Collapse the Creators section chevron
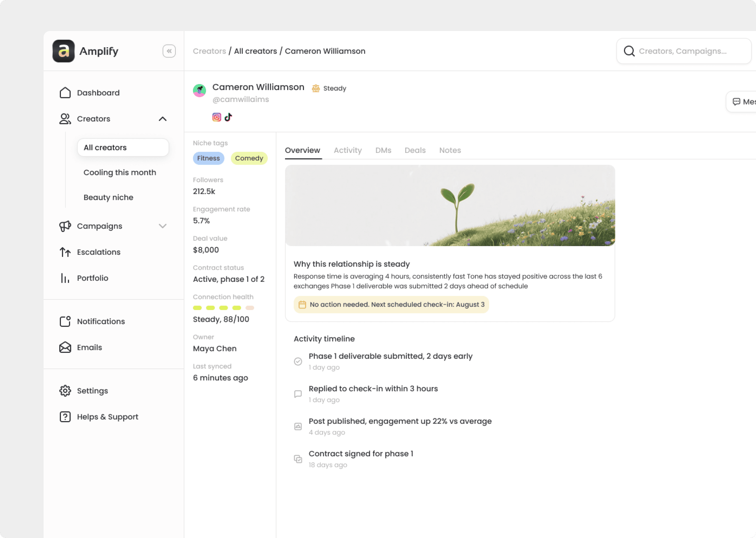756x538 pixels. (162, 119)
